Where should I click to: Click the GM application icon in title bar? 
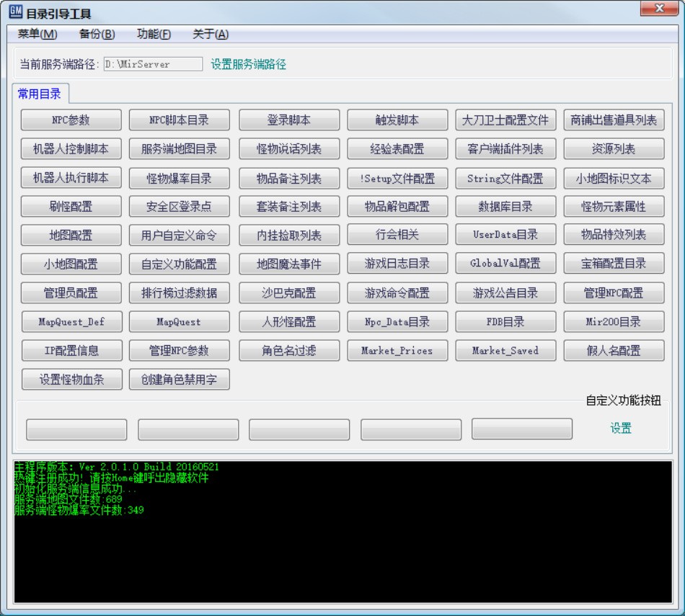16,12
